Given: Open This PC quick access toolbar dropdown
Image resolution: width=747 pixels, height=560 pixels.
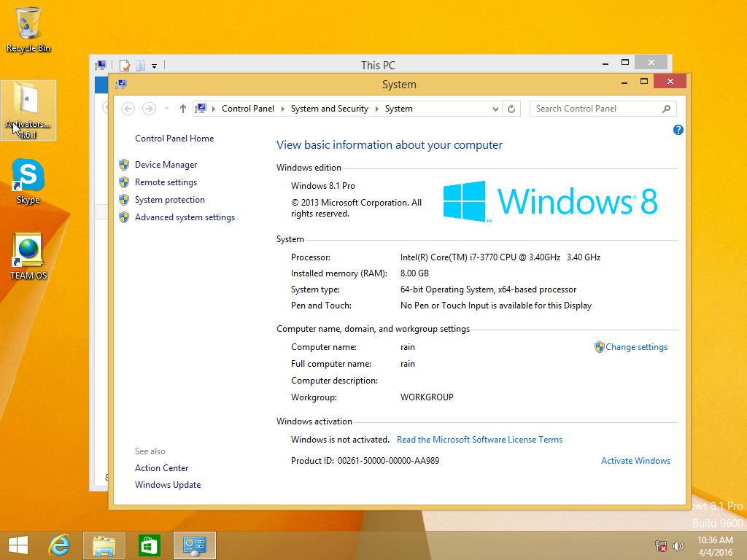Looking at the screenshot, I should point(155,66).
